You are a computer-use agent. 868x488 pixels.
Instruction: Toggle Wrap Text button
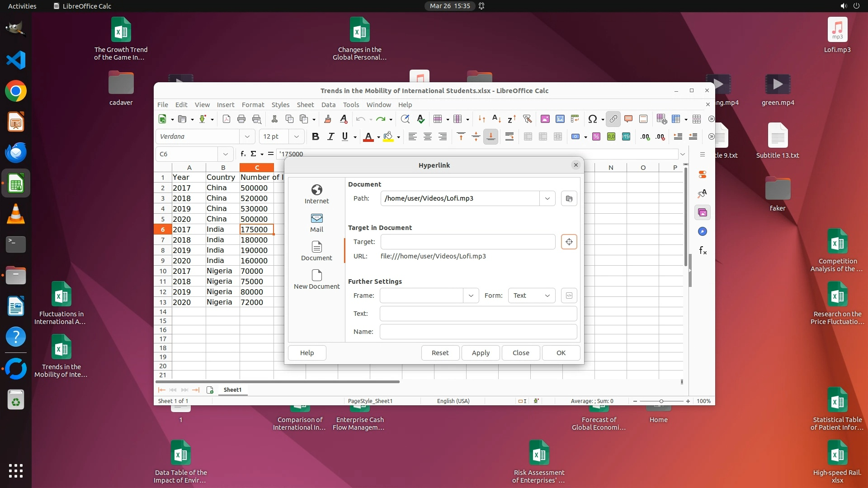[509, 136]
